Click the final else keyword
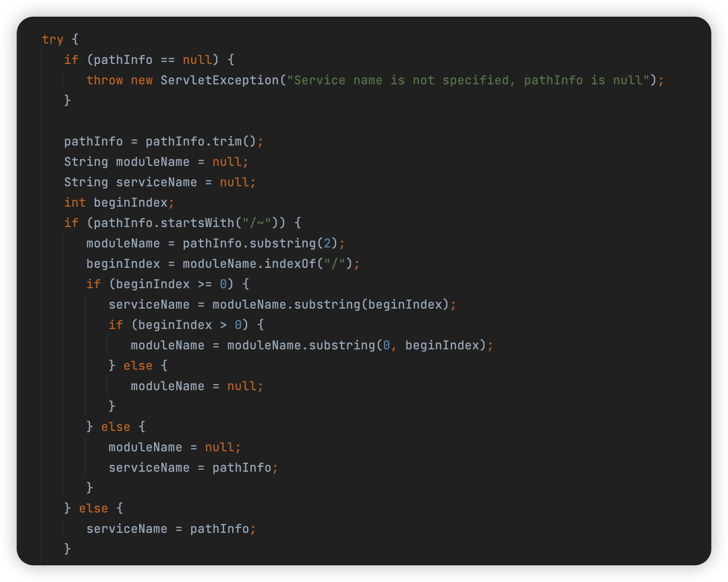Screen dimensions: 728x582 pos(94,508)
